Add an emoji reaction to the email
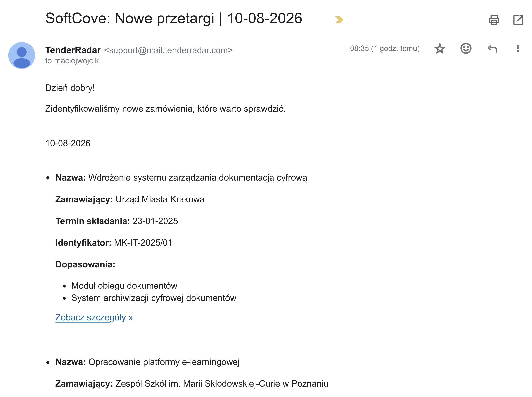 pos(466,49)
